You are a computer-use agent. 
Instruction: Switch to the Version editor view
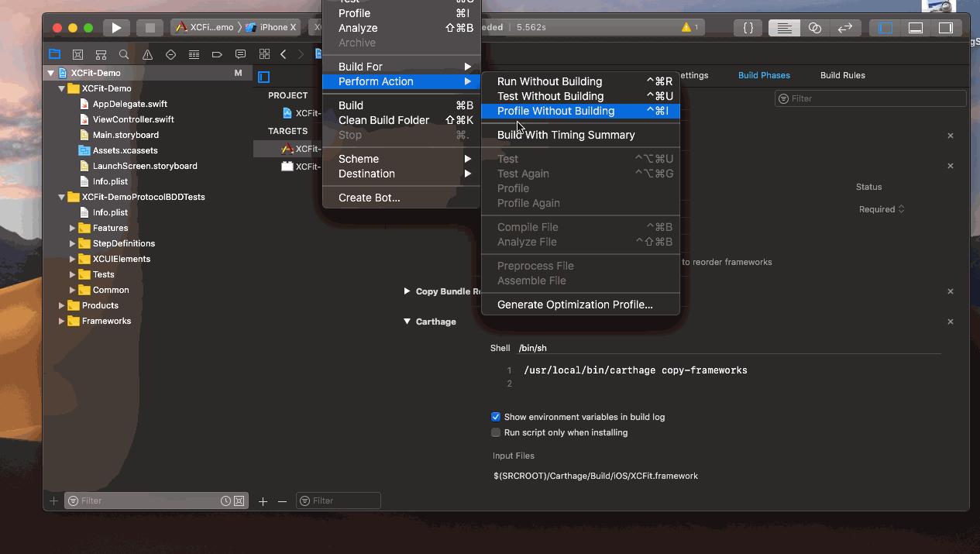tap(844, 28)
